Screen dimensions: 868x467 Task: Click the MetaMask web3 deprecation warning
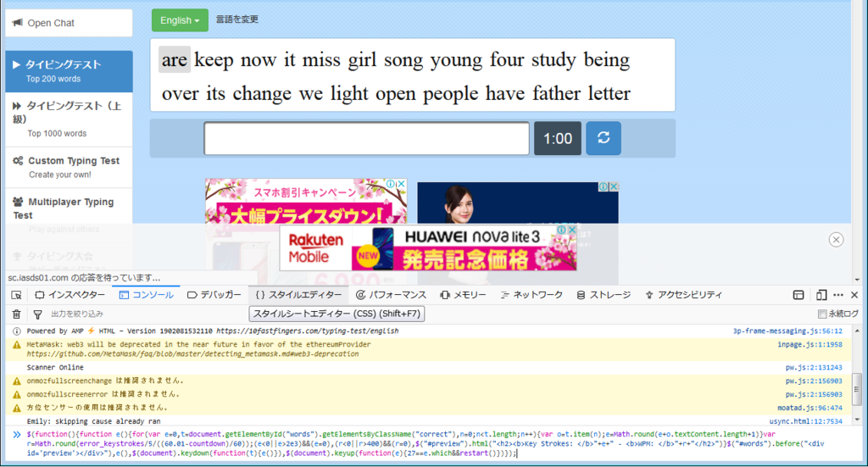click(x=198, y=348)
